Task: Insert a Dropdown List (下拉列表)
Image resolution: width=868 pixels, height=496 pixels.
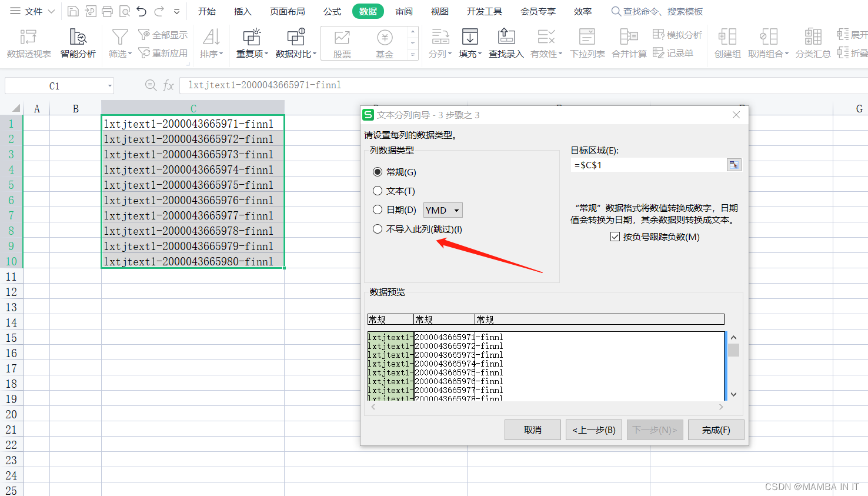Action: (x=587, y=44)
